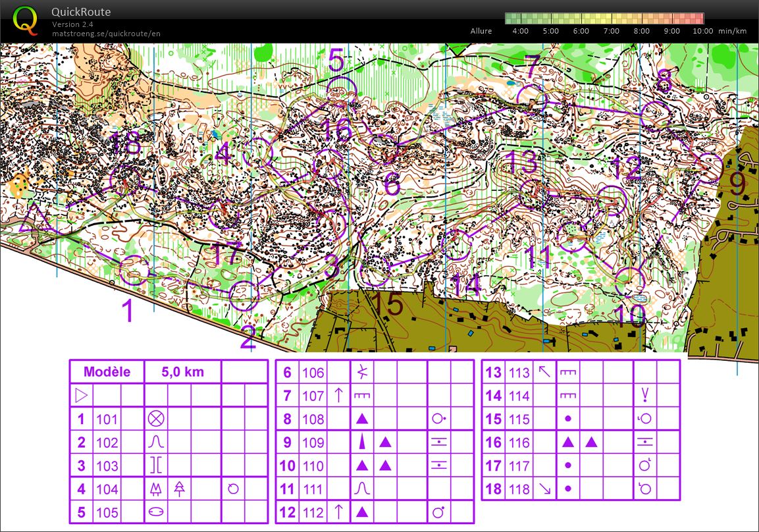The image size is (759, 532).
Task: Select the boulder triangle in control 8 row
Action: [x=361, y=419]
